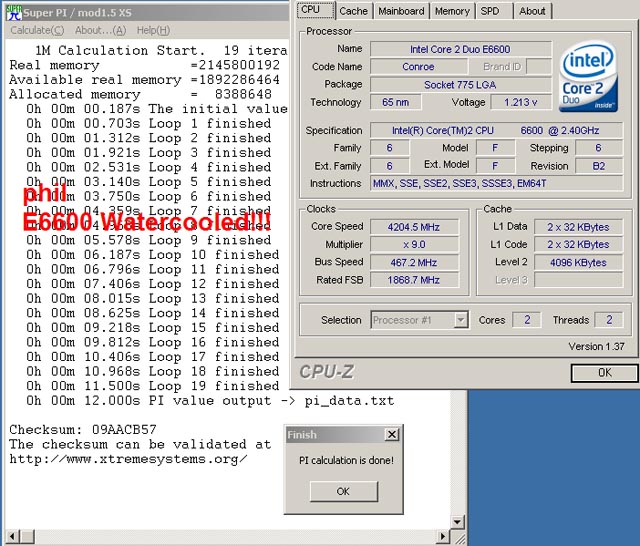Click the 'Checksum: 09AACB57' line

83,430
